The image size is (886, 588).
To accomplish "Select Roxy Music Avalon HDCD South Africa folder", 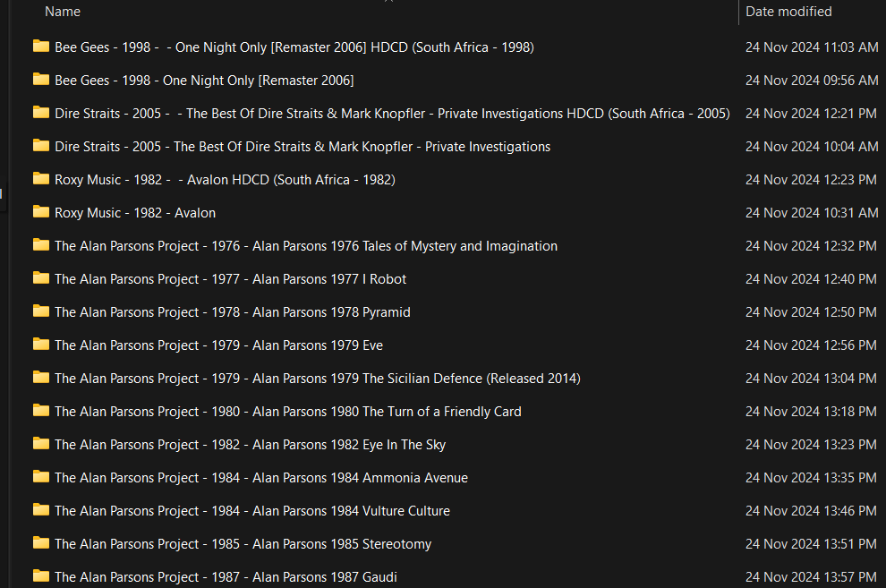I will (x=225, y=180).
